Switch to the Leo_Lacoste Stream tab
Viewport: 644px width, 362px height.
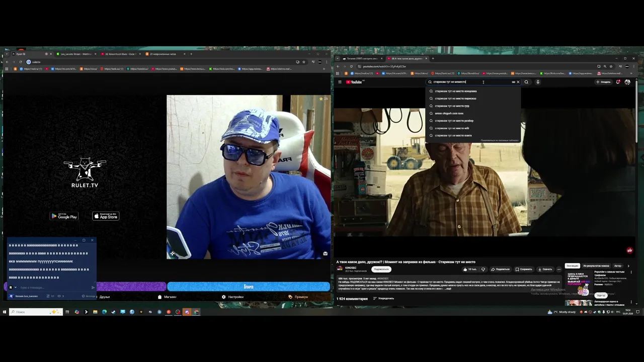[x=75, y=54]
